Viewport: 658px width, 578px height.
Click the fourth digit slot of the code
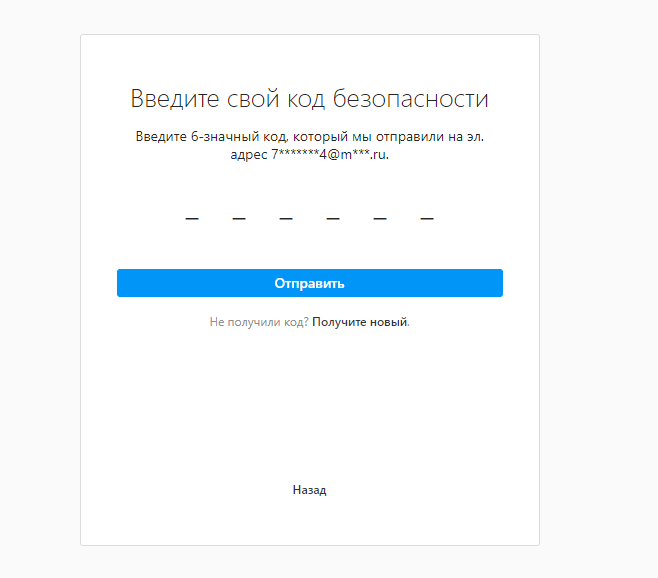click(333, 211)
